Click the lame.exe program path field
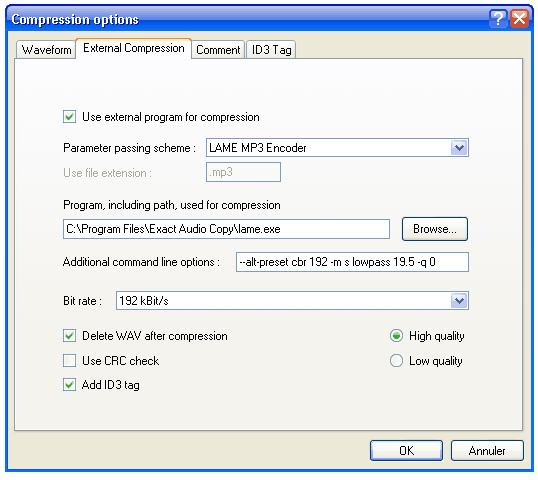 (226, 229)
